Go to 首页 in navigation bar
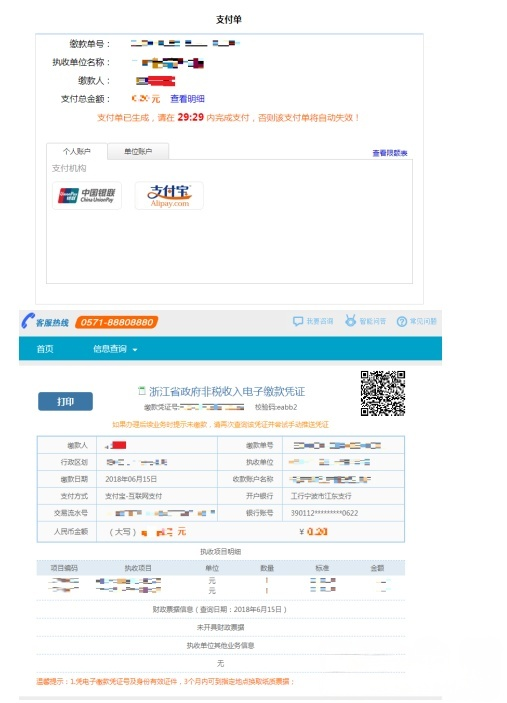This screenshot has width=507, height=703. coord(45,349)
